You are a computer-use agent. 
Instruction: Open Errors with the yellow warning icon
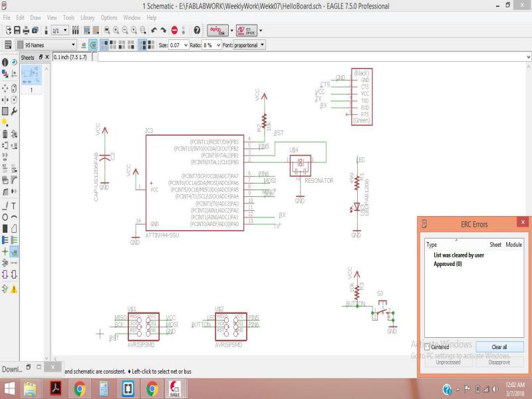(x=14, y=289)
